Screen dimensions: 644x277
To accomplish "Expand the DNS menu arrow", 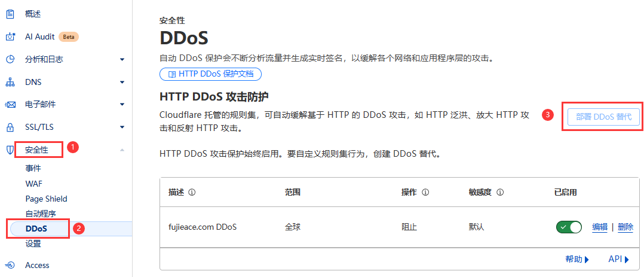I will point(122,83).
